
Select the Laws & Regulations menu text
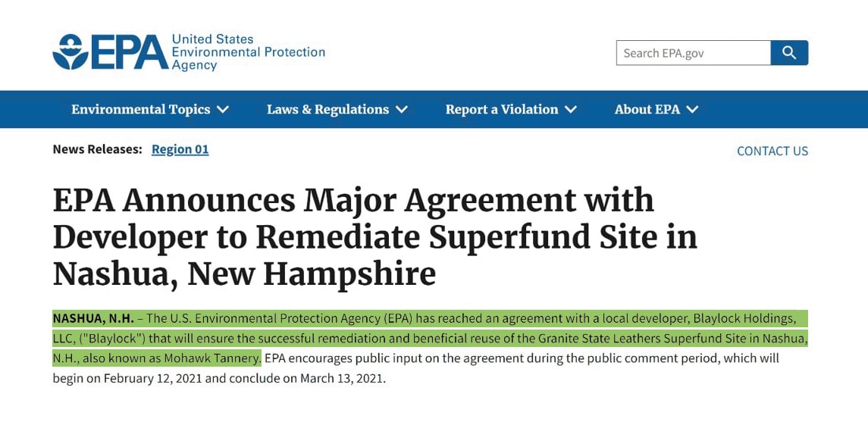pyautogui.click(x=327, y=109)
